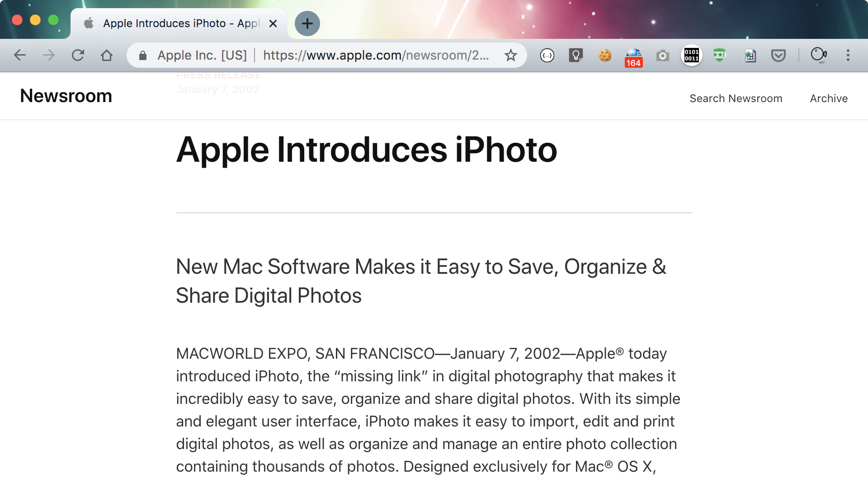This screenshot has height=478, width=868.
Task: Click the green fullscreen window button
Action: coord(53,20)
